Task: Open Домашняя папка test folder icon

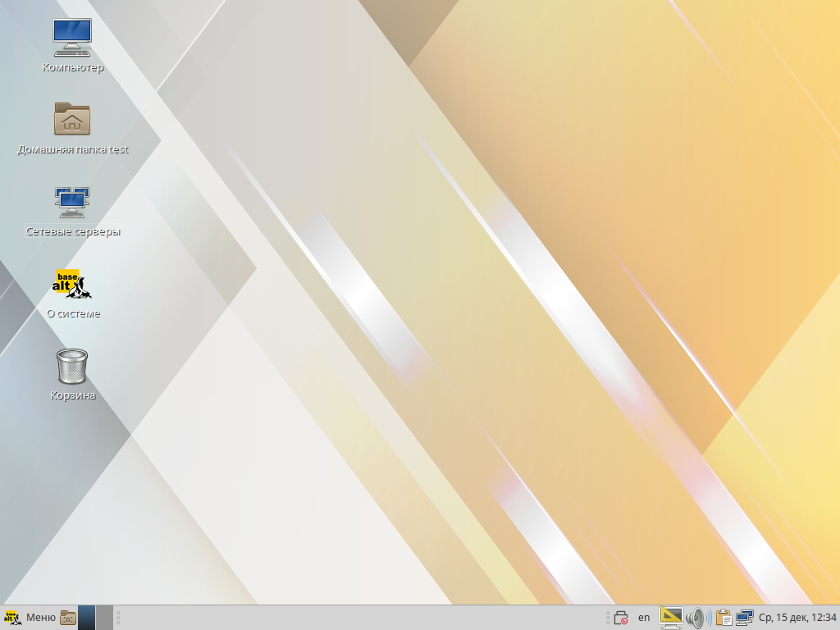Action: (72, 120)
